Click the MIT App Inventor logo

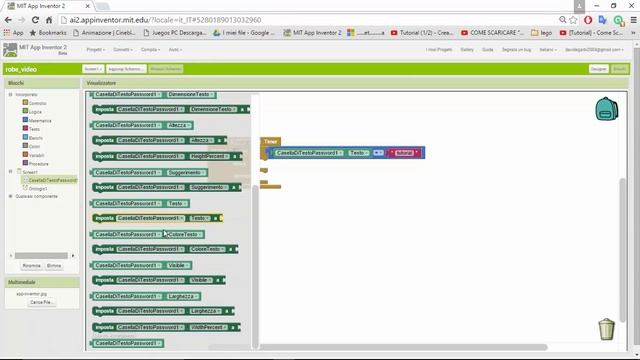click(x=10, y=50)
